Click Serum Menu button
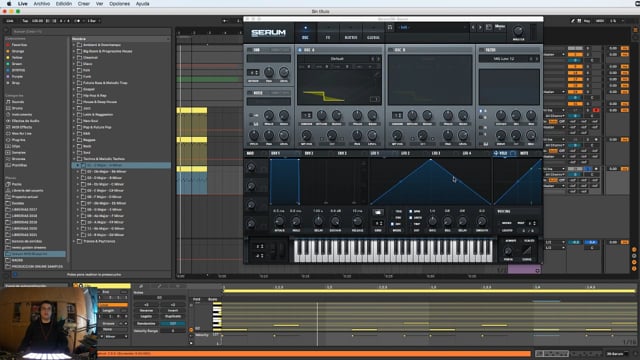This screenshot has width=640, height=360. pyautogui.click(x=500, y=27)
